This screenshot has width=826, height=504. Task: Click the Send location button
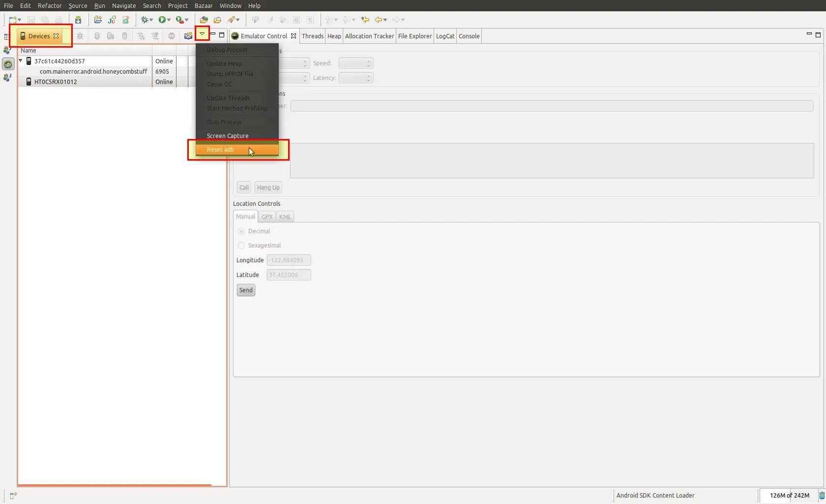(x=246, y=290)
